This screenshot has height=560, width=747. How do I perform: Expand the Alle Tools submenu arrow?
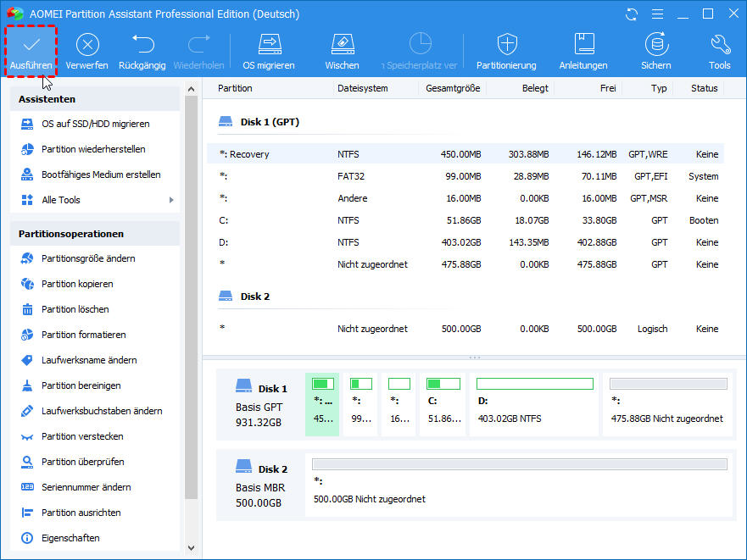(x=171, y=200)
